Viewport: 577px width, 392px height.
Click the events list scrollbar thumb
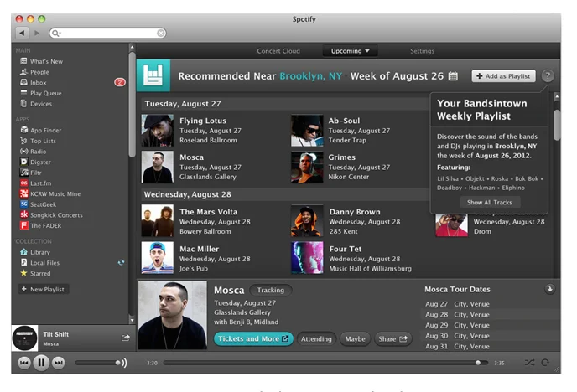tap(557, 125)
